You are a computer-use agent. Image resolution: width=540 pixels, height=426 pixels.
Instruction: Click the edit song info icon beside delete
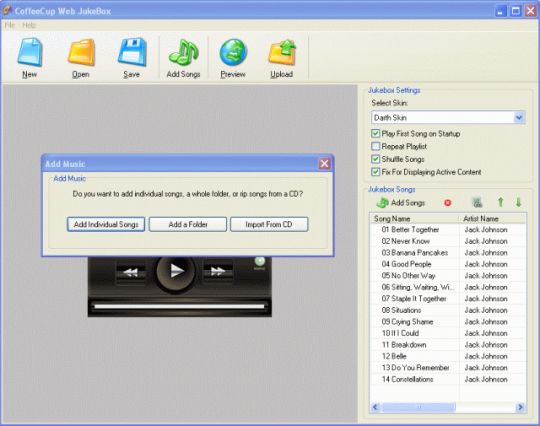pyautogui.click(x=477, y=202)
